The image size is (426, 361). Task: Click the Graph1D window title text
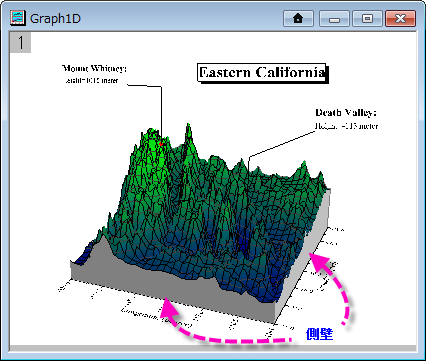[x=55, y=18]
